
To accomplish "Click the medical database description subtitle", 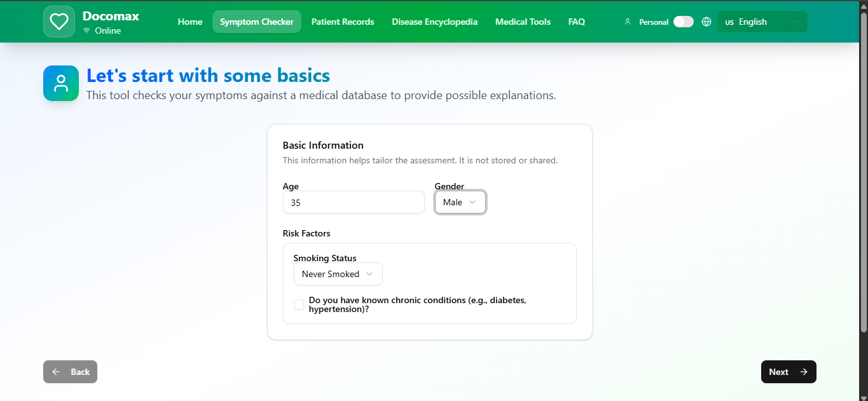I will tap(321, 95).
